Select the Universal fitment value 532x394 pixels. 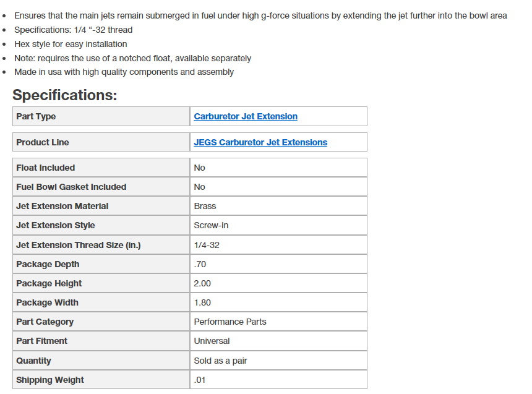pos(212,341)
